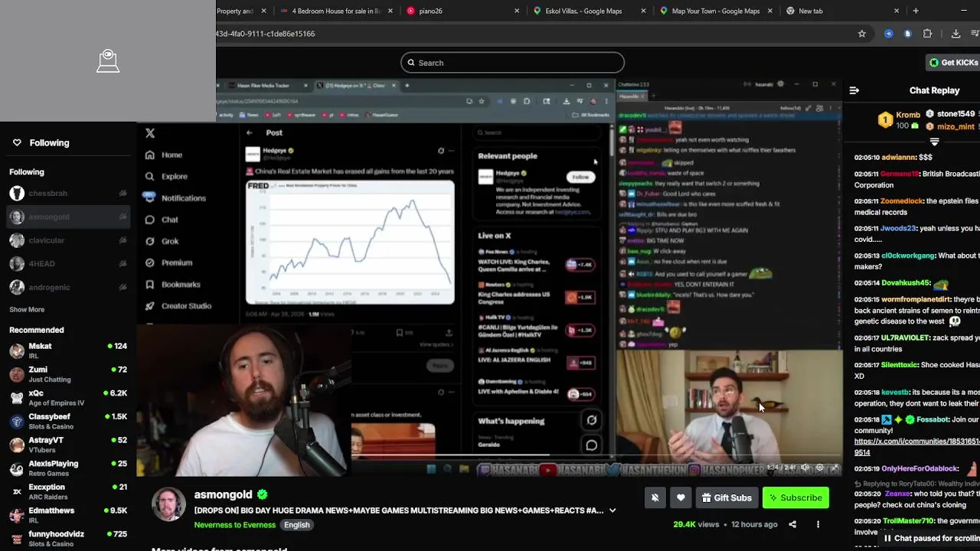The height and width of the screenshot is (551, 980).
Task: Click the asmongold channel name
Action: 223,494
